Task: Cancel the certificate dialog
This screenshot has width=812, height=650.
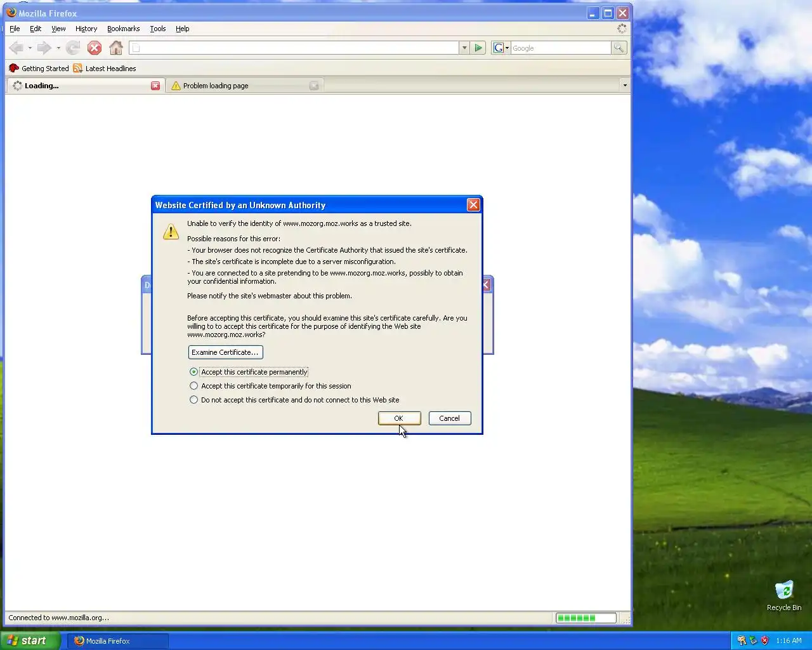Action: [x=450, y=418]
